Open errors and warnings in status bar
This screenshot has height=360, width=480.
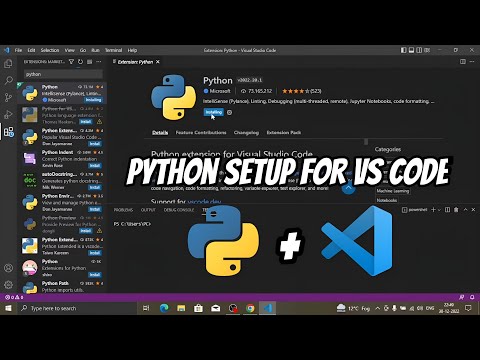pyautogui.click(x=14, y=297)
